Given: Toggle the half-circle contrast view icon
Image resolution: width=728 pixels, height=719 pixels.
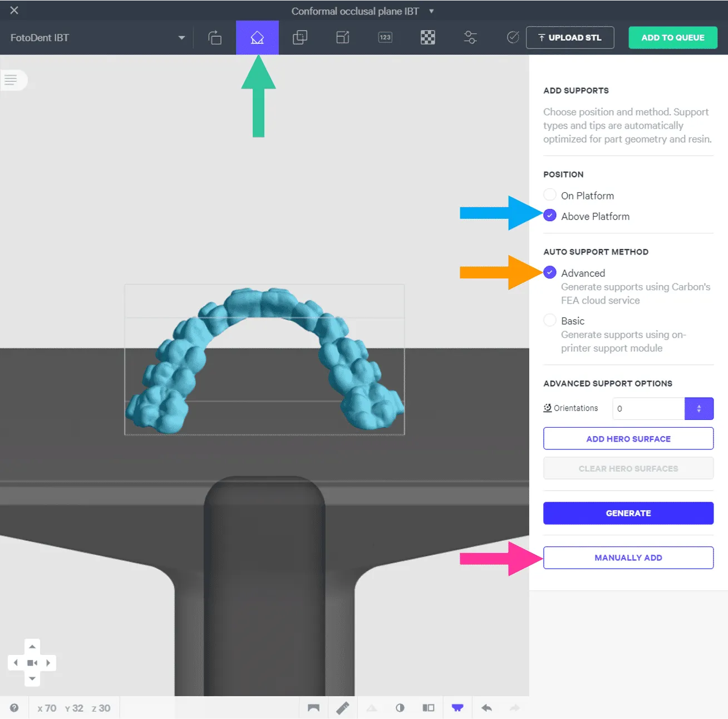Looking at the screenshot, I should point(400,708).
